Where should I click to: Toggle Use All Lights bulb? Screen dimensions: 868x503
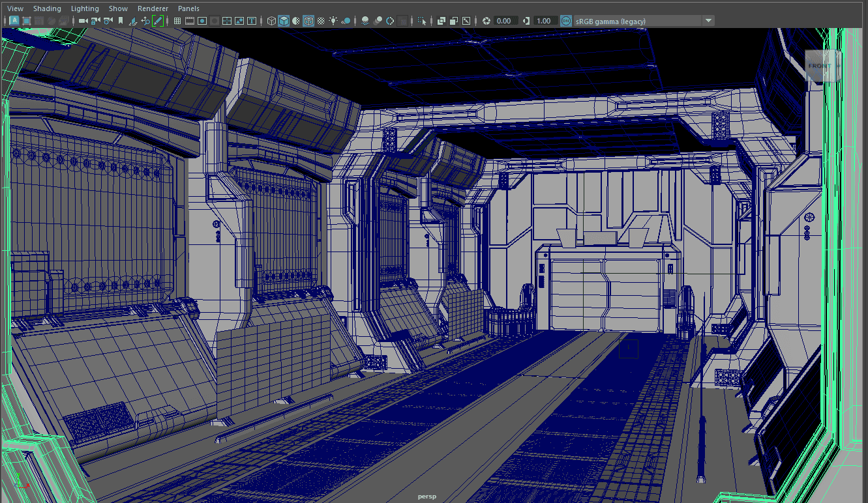334,21
